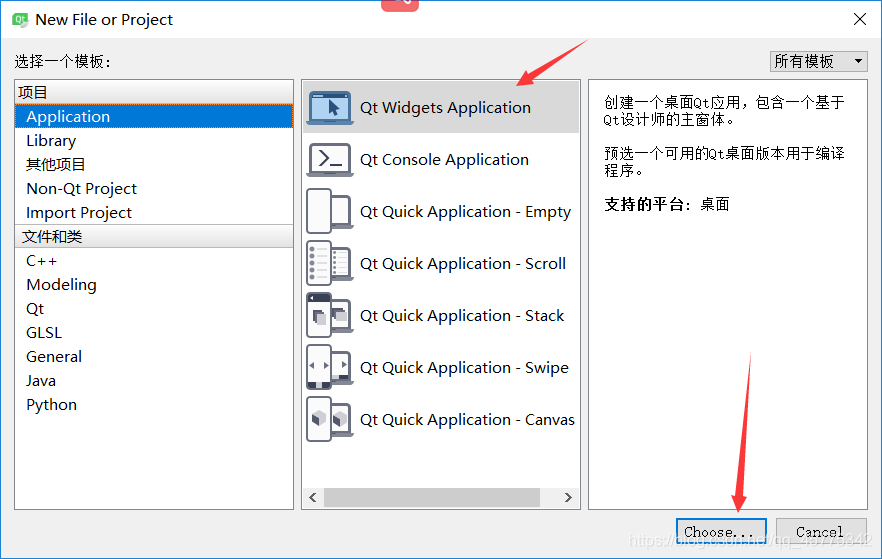Select Application in the project list

(x=154, y=116)
